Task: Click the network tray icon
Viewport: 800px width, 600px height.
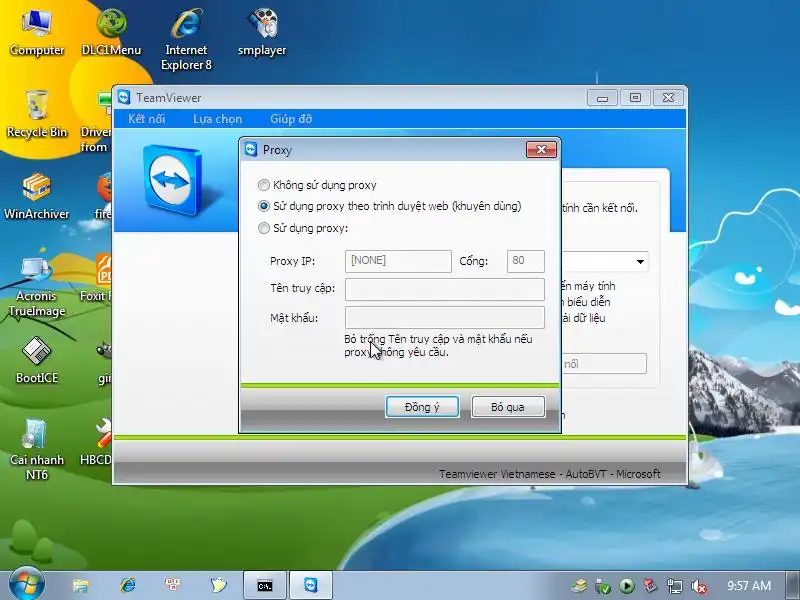Action: [x=674, y=586]
